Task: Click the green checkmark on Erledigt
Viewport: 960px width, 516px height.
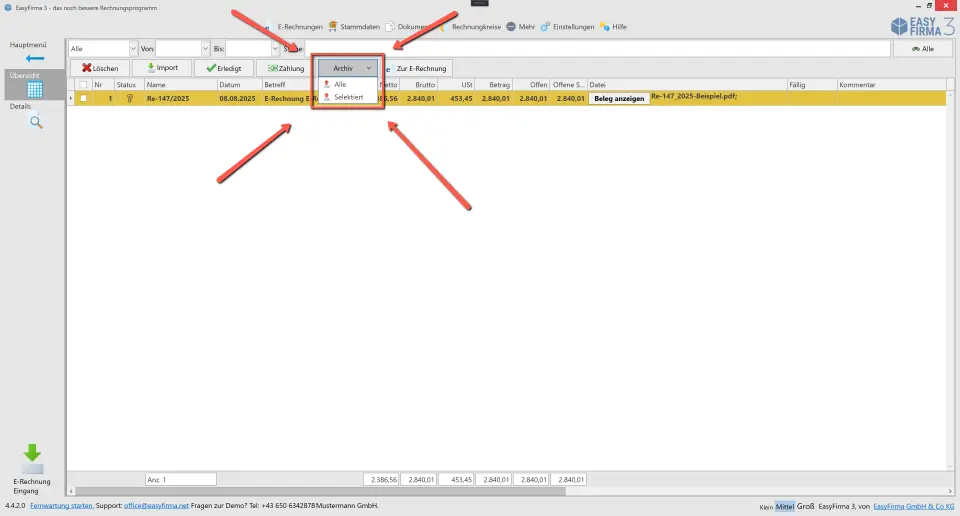Action: 211,68
